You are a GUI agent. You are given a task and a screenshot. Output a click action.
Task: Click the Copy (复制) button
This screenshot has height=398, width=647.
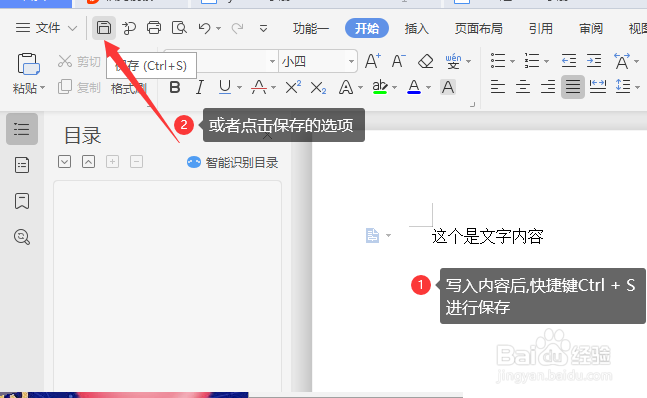tap(79, 87)
